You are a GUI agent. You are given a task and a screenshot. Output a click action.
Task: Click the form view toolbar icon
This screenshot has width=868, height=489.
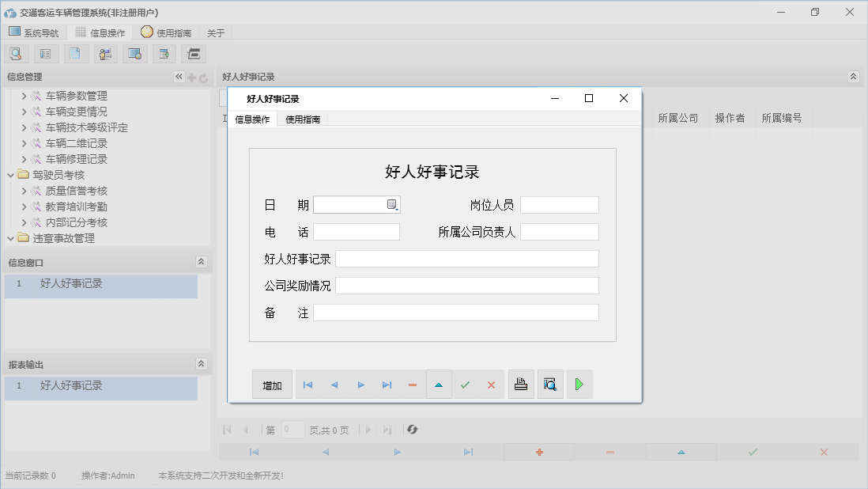[45, 53]
